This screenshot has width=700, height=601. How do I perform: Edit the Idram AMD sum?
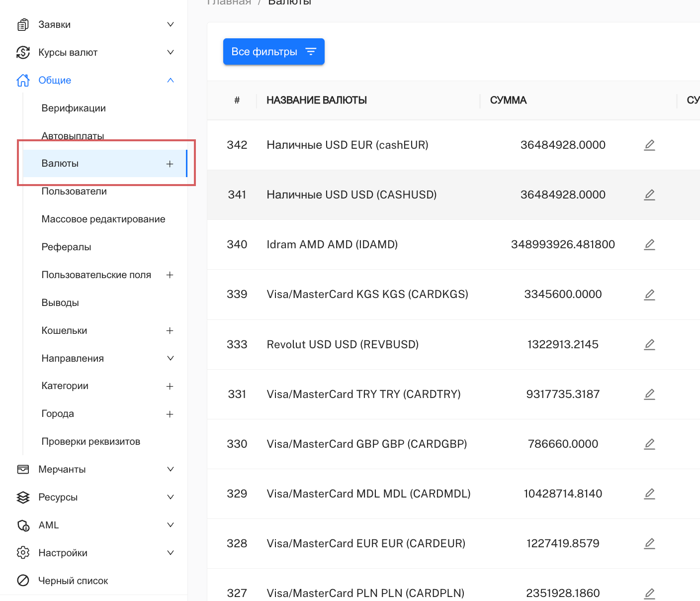click(x=649, y=244)
